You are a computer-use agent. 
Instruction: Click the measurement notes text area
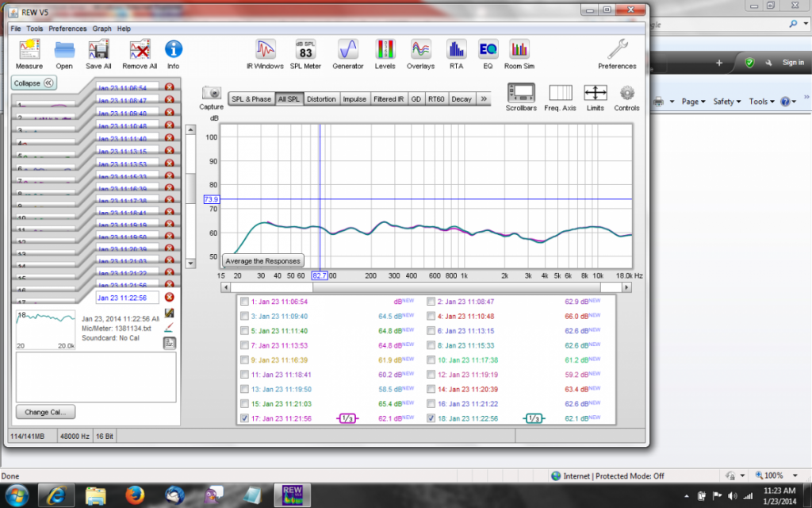click(96, 377)
